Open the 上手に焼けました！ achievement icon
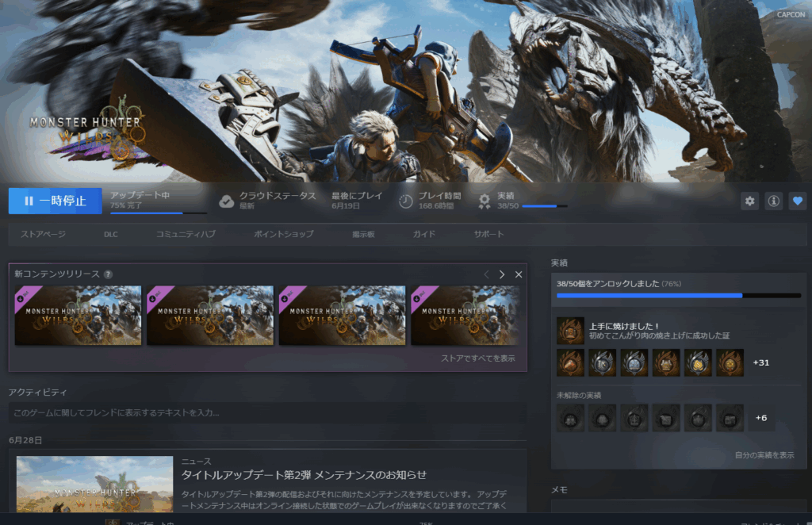The height and width of the screenshot is (525, 812). (x=570, y=331)
